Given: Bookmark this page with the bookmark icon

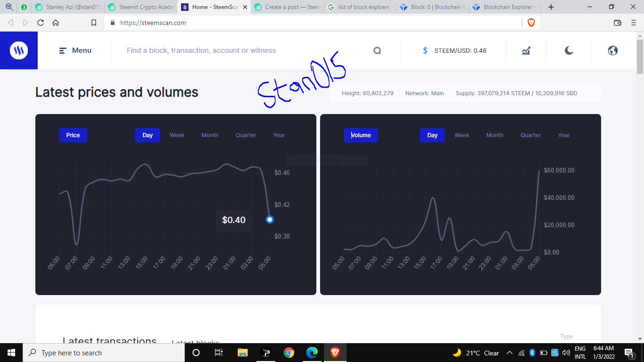Looking at the screenshot, I should (x=94, y=23).
